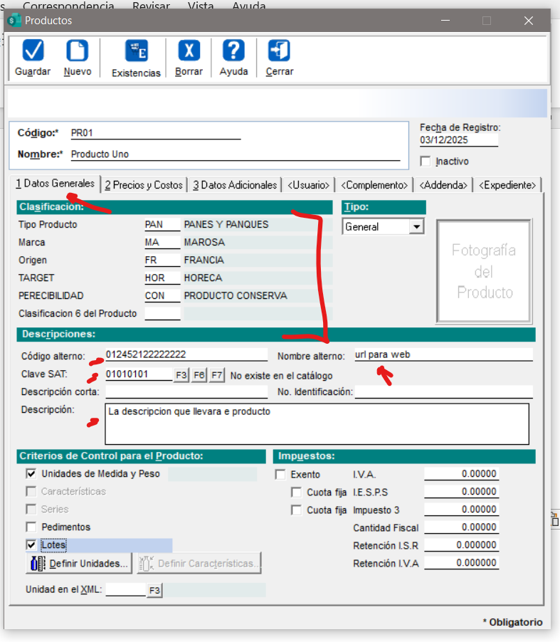
Task: Toggle the Inactivo checkbox
Action: click(426, 161)
